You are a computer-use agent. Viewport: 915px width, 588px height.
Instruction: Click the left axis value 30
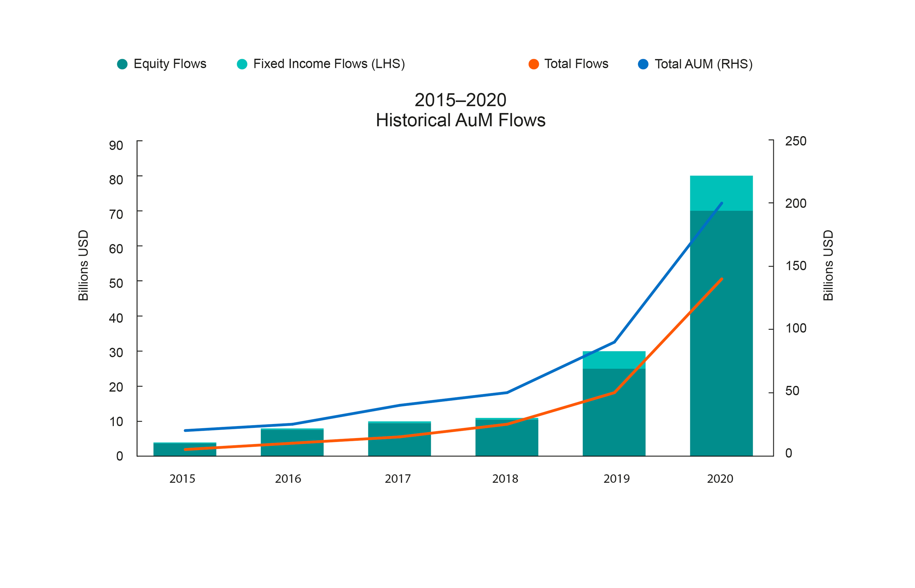[x=116, y=353]
